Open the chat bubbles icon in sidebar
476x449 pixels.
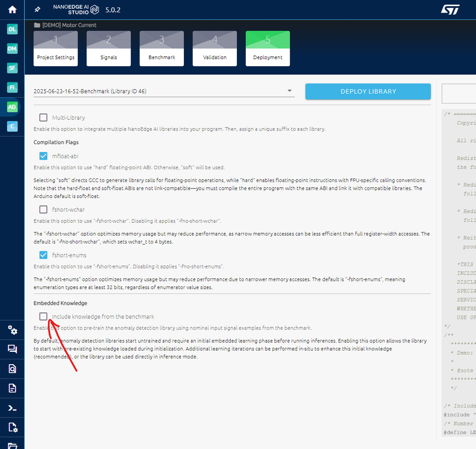tap(12, 349)
